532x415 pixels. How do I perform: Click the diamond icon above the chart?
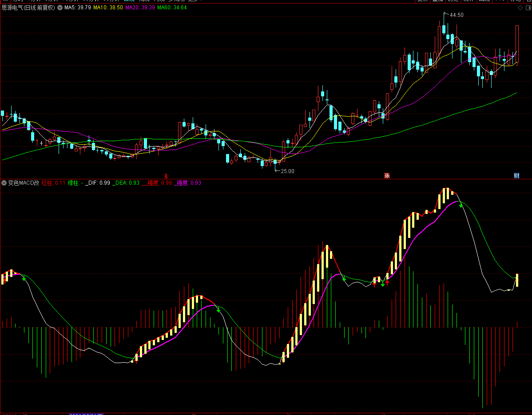pos(520,8)
